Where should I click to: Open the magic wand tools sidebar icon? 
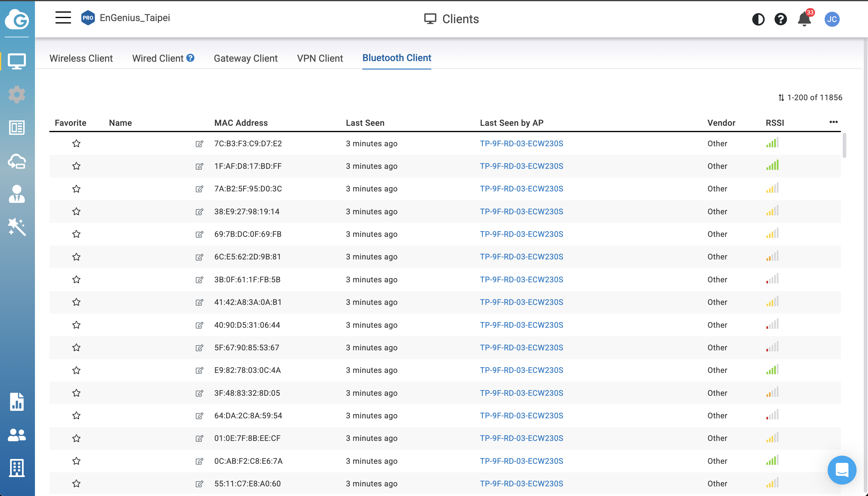17,227
